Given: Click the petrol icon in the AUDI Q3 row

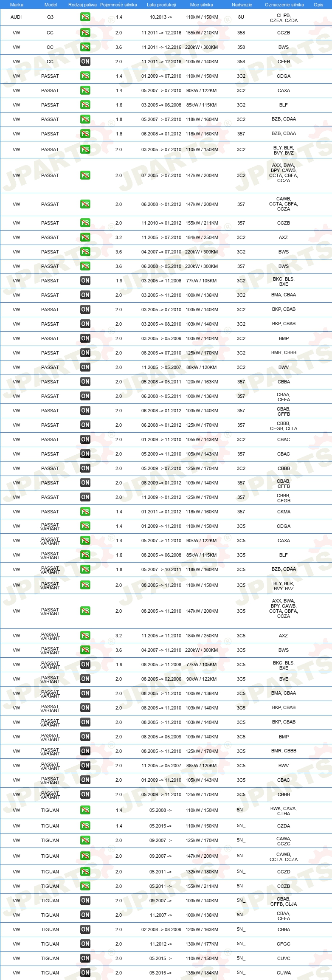Looking at the screenshot, I should point(85,17).
